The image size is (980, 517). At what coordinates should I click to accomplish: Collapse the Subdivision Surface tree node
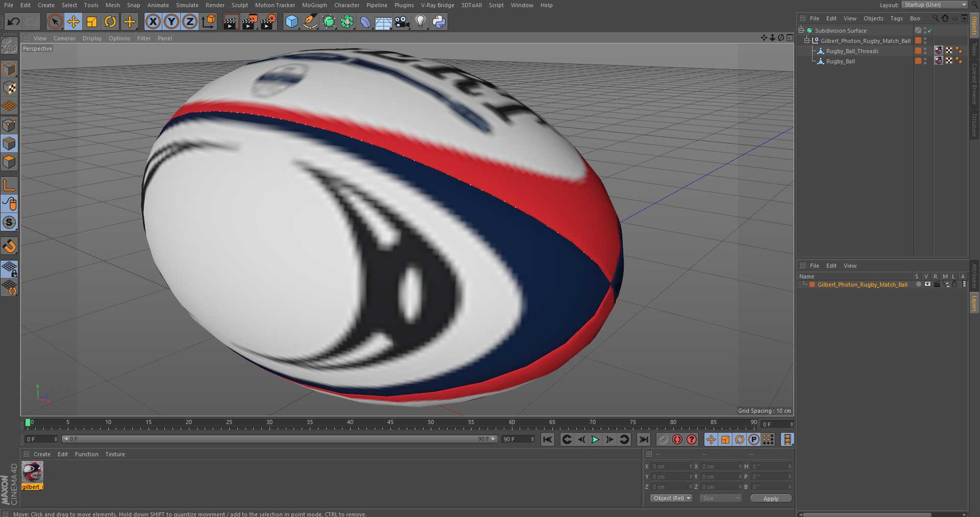[x=801, y=30]
